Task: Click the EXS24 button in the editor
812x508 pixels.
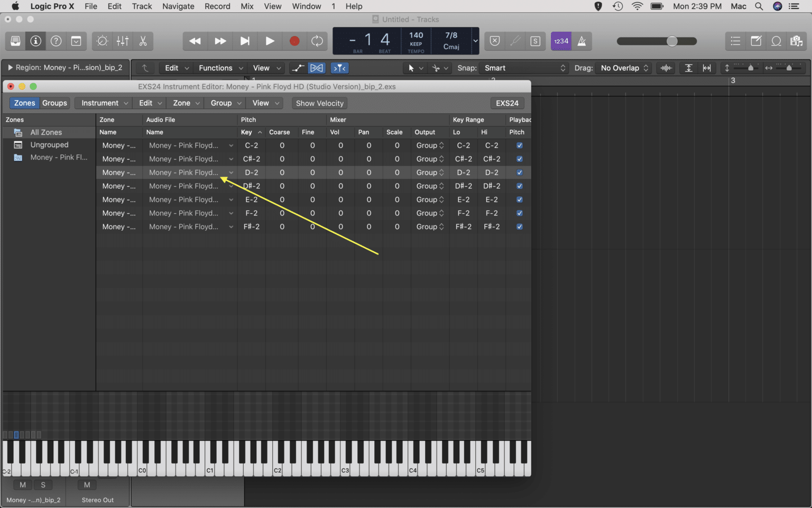Action: [506, 103]
